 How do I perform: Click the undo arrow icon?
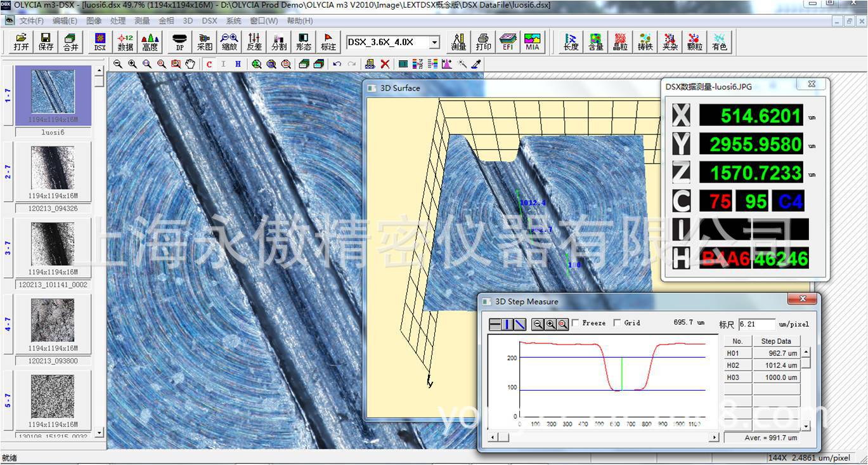click(337, 63)
